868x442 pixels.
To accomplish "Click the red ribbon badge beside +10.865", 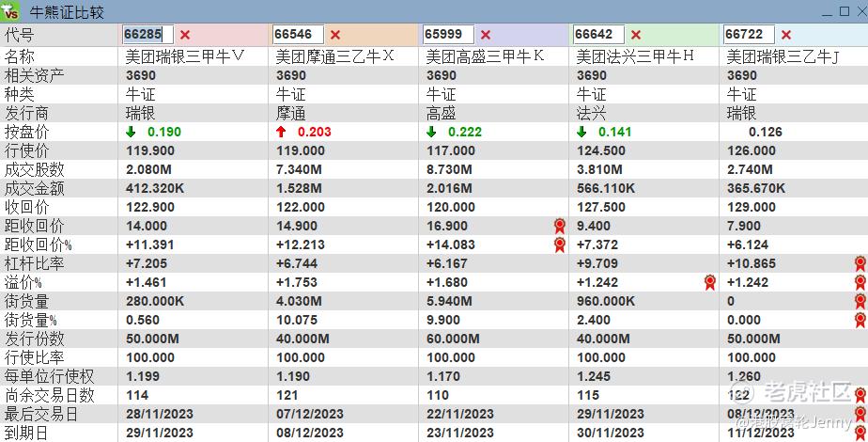I will pyautogui.click(x=860, y=263).
